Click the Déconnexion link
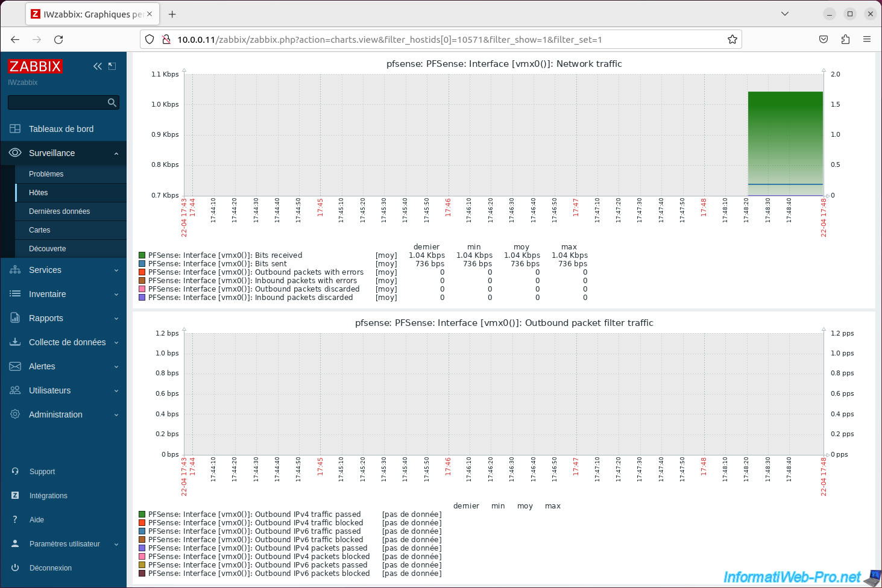Screen dimensions: 882x588 51,568
